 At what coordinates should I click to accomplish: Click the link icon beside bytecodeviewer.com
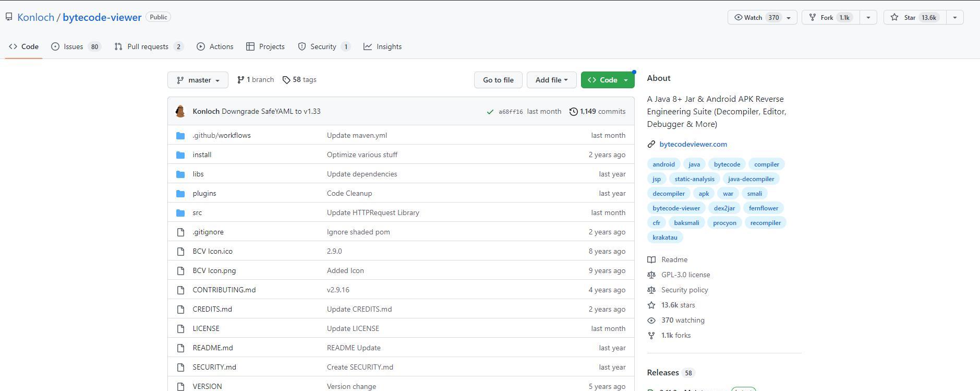point(651,145)
